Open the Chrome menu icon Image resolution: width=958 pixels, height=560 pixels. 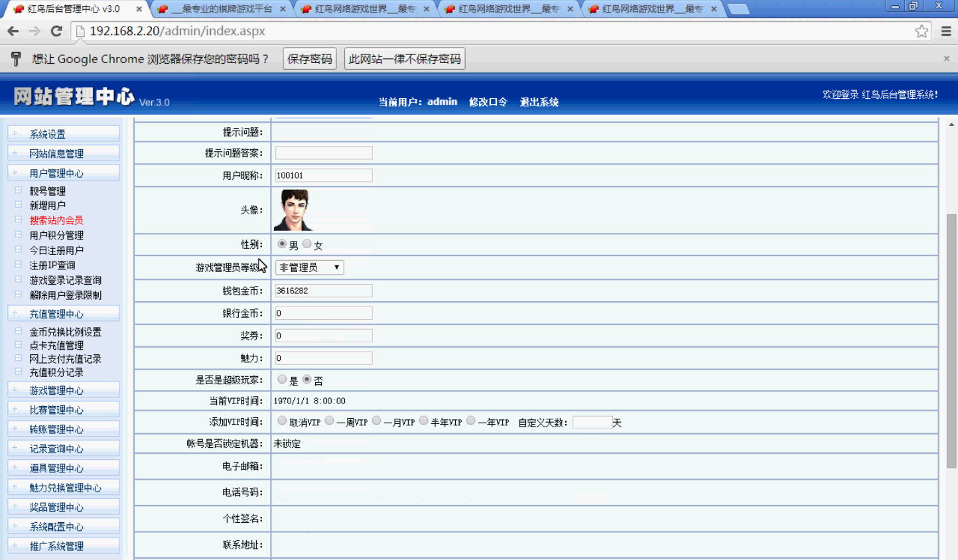[x=946, y=31]
